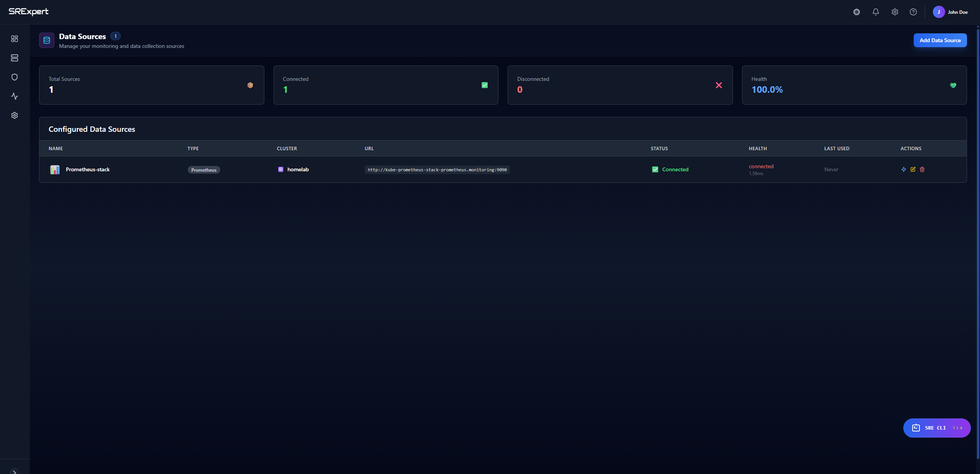The height and width of the screenshot is (474, 980).
Task: Click the Configured Data Sources section header
Action: pos(92,129)
